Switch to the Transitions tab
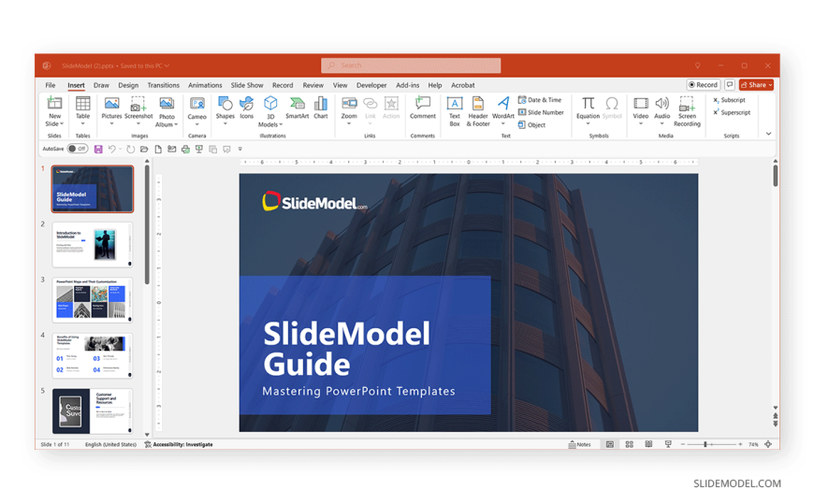 [x=163, y=85]
